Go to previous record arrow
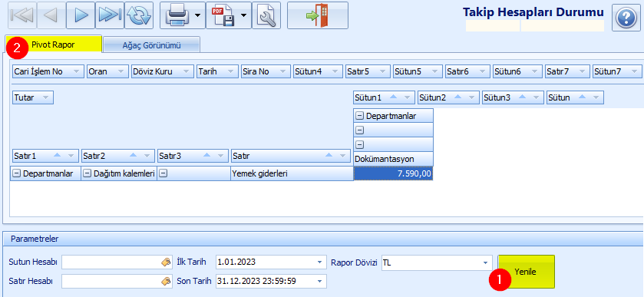 (51, 15)
